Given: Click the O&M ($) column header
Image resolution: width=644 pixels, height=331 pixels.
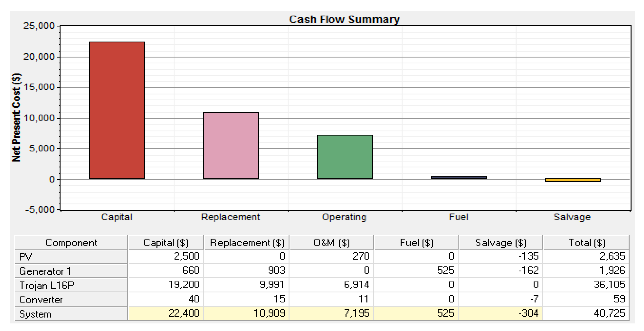Looking at the screenshot, I should point(332,243).
